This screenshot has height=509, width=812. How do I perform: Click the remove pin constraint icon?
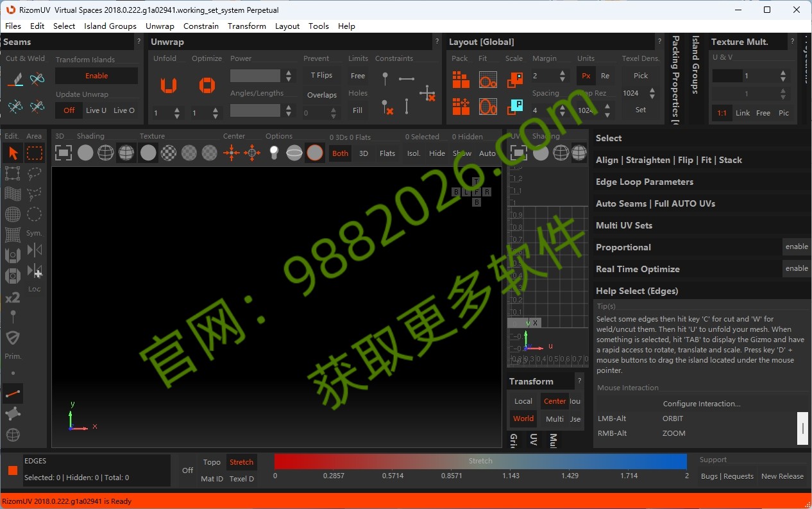coord(386,107)
